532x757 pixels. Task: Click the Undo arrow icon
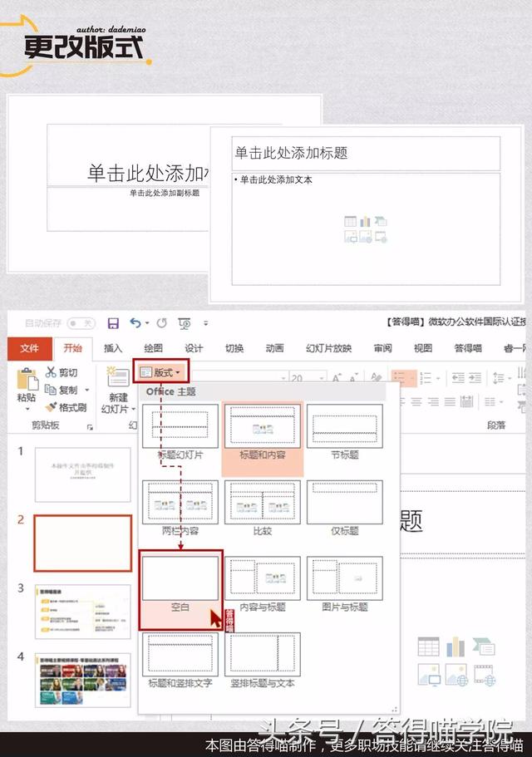coord(135,322)
